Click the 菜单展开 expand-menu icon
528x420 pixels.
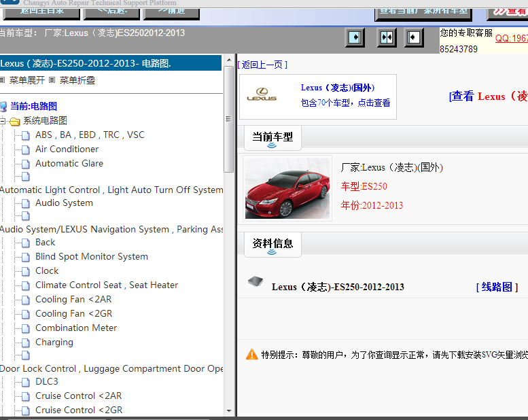pos(2,80)
